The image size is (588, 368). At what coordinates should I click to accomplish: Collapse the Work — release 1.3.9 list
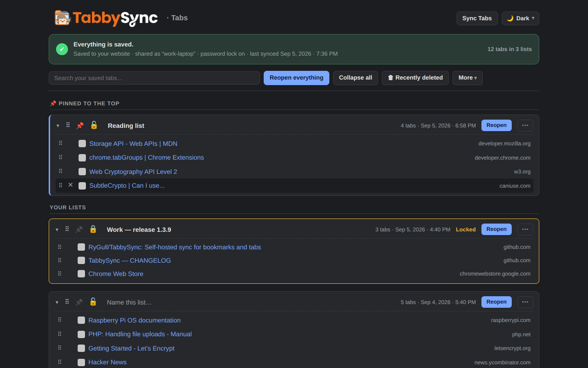coord(57,230)
